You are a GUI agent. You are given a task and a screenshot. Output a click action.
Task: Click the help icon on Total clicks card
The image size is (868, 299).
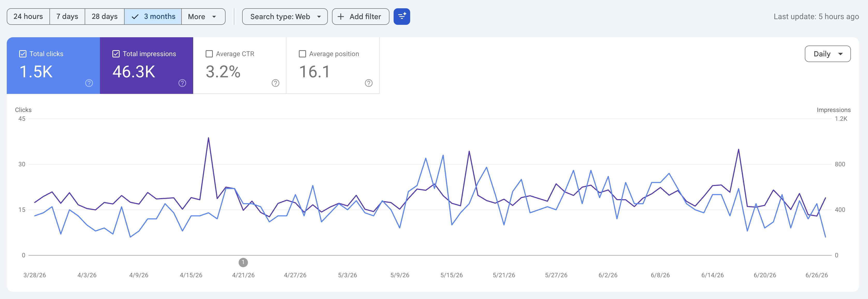(x=89, y=83)
